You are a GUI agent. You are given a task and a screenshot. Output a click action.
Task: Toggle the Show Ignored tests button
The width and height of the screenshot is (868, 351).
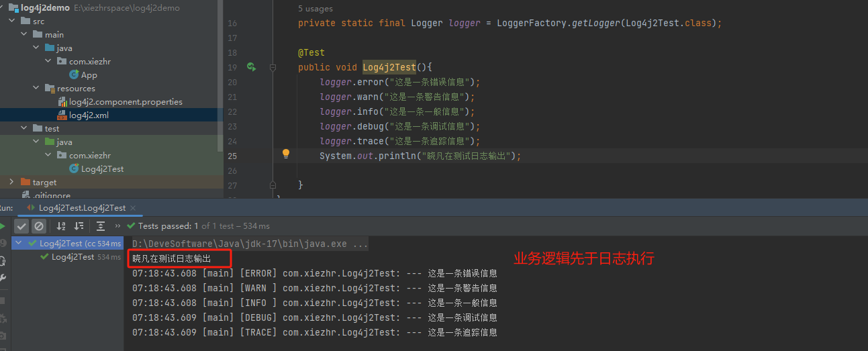point(39,226)
